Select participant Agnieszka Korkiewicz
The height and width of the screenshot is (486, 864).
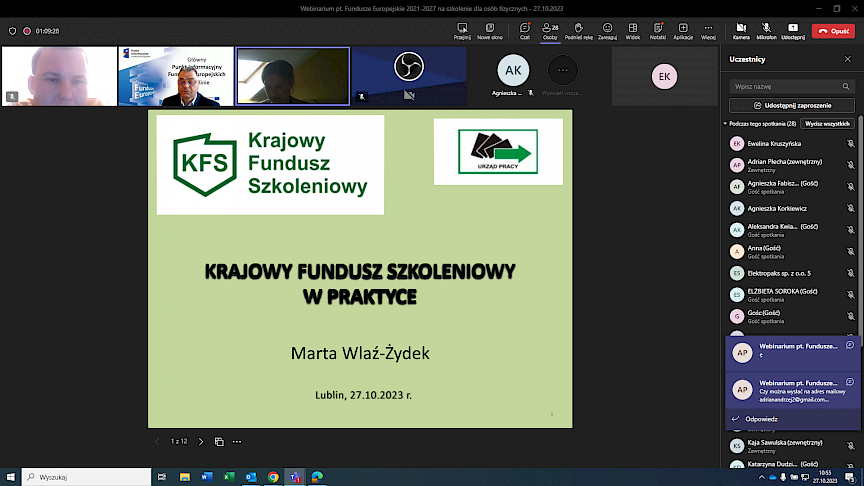tap(791, 208)
